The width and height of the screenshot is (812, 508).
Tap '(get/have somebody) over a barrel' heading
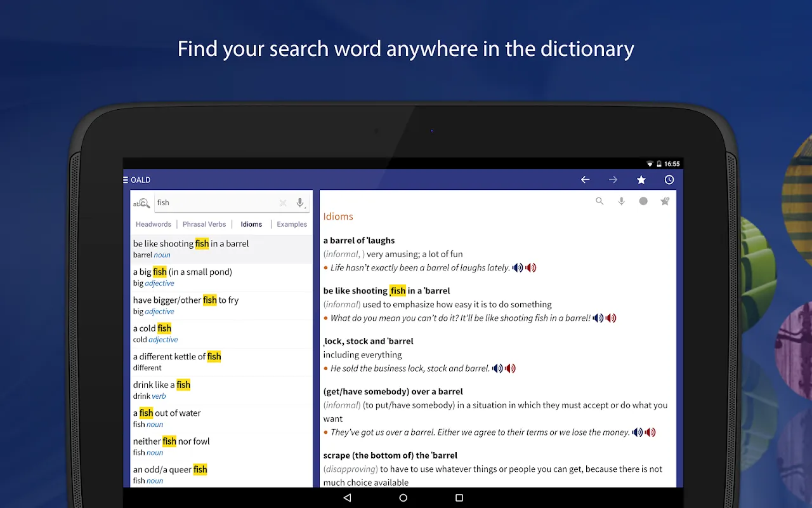point(393,392)
